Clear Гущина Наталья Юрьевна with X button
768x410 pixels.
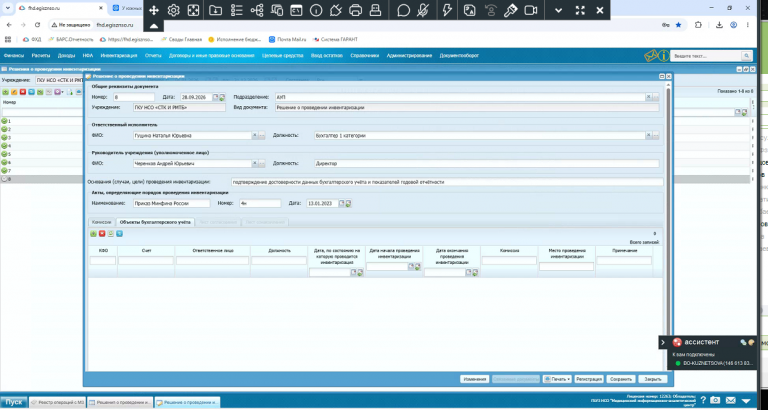coord(255,136)
